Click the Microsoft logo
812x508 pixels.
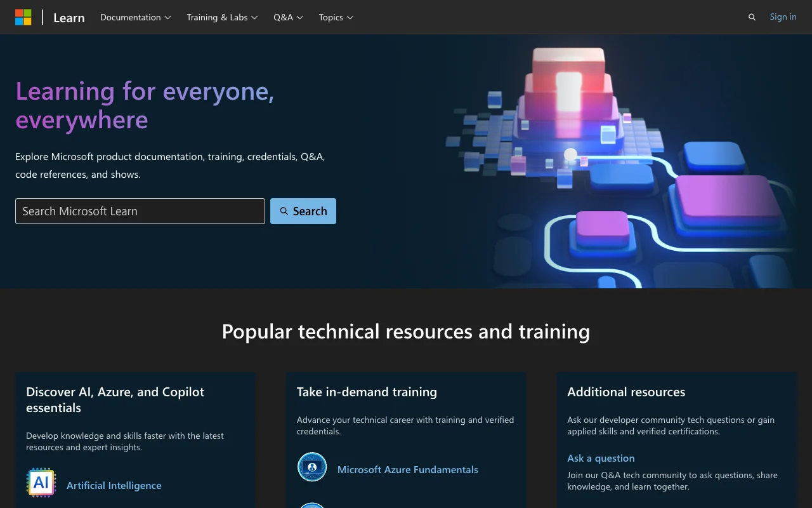(23, 17)
